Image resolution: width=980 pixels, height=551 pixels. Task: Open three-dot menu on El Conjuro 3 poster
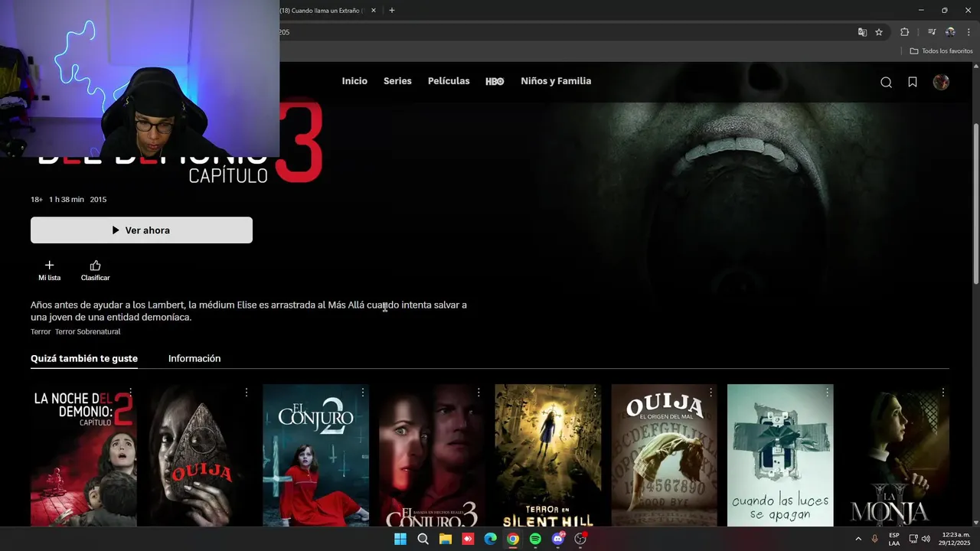479,392
